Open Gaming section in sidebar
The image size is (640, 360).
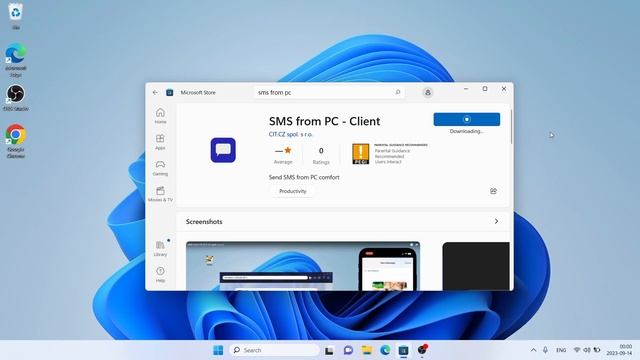[160, 168]
